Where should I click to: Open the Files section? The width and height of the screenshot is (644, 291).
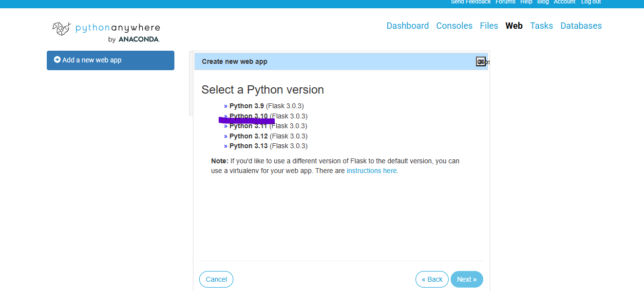(x=489, y=26)
